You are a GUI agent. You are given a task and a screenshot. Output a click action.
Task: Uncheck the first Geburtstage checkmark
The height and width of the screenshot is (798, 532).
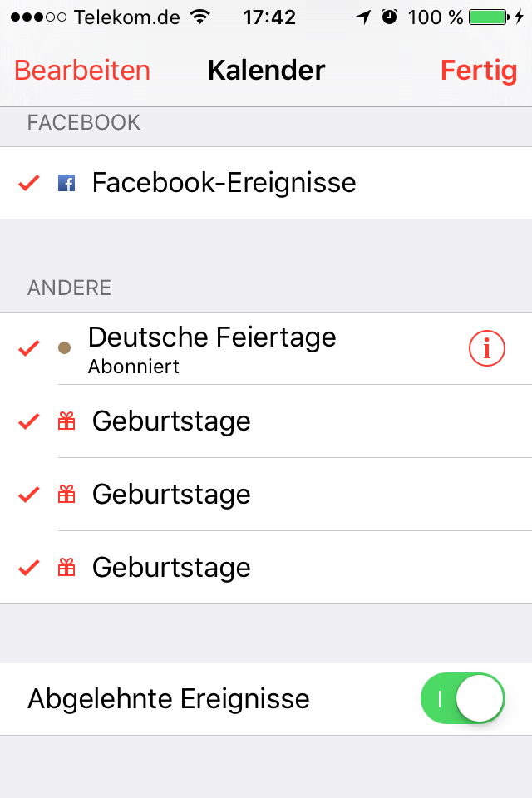(29, 422)
